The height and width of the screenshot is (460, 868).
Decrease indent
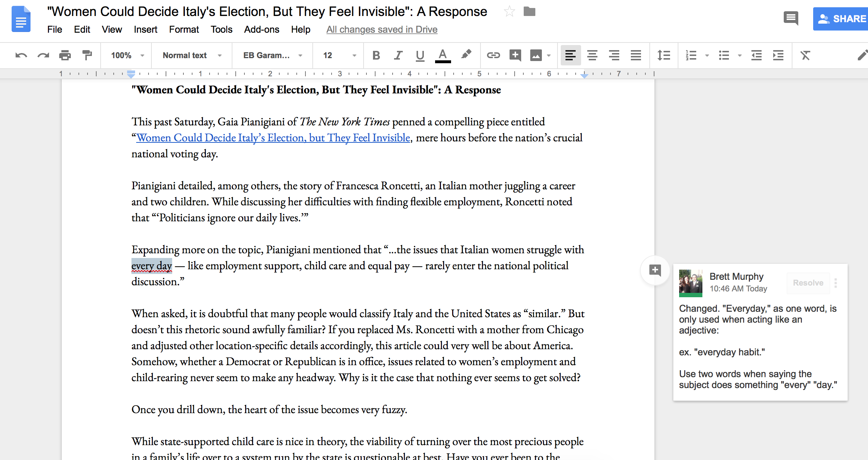tap(757, 55)
